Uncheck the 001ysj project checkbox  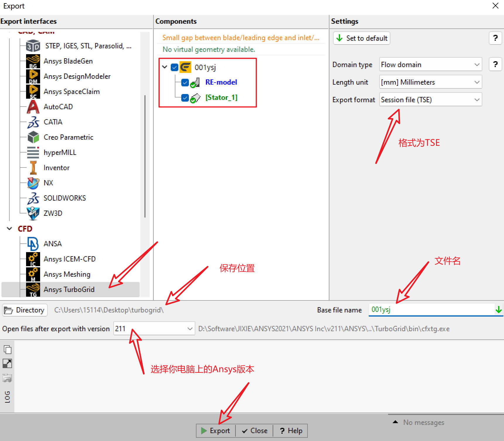pos(175,67)
